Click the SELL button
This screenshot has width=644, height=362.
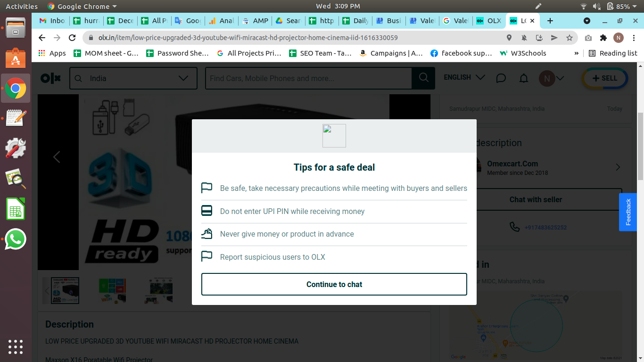pyautogui.click(x=604, y=78)
